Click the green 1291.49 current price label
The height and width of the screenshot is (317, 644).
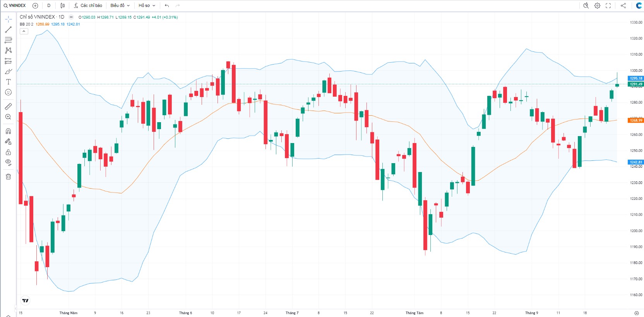(x=635, y=84)
